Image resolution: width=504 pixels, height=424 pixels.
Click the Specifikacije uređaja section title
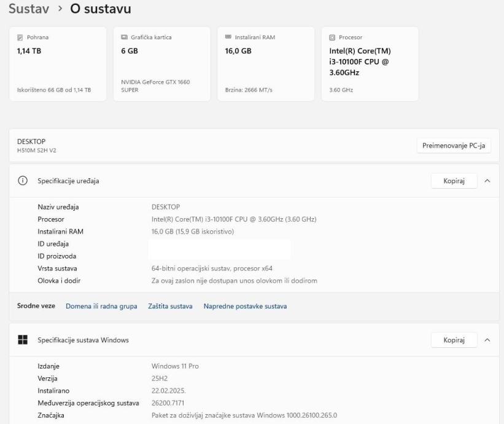tap(68, 181)
